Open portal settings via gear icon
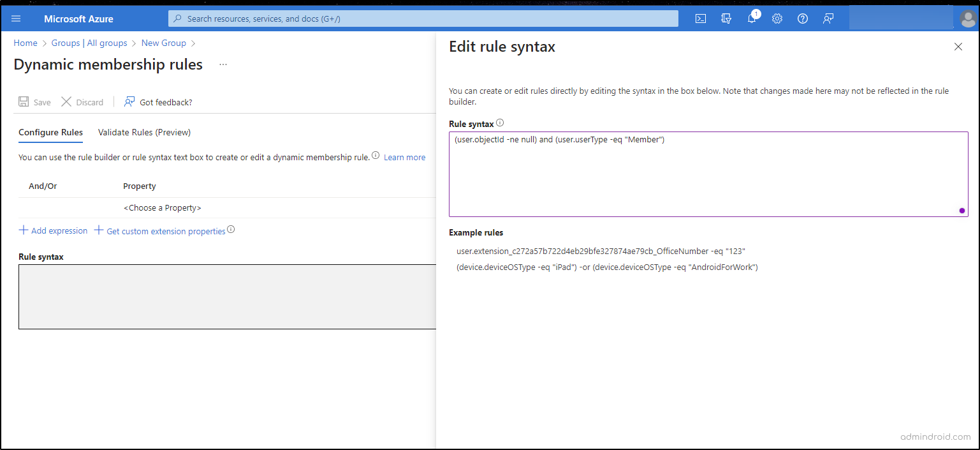The image size is (980, 450). pos(777,19)
